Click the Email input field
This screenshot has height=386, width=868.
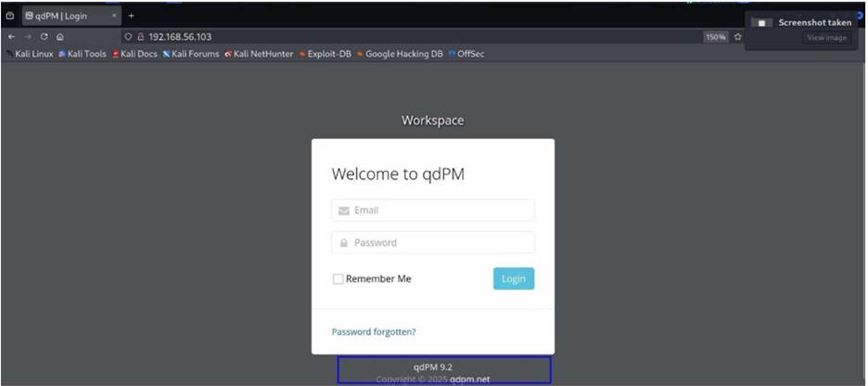pos(433,211)
